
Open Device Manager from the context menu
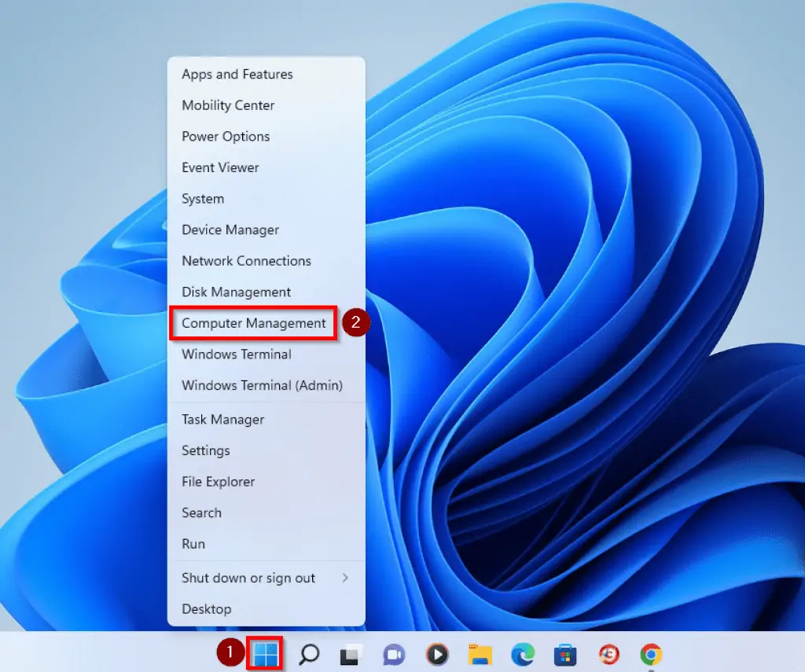[x=230, y=230]
